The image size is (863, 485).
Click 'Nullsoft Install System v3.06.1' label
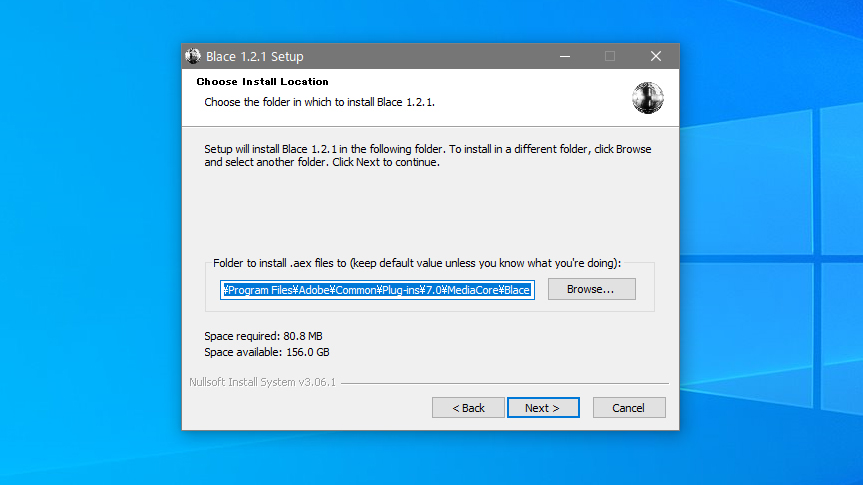pyautogui.click(x=263, y=382)
